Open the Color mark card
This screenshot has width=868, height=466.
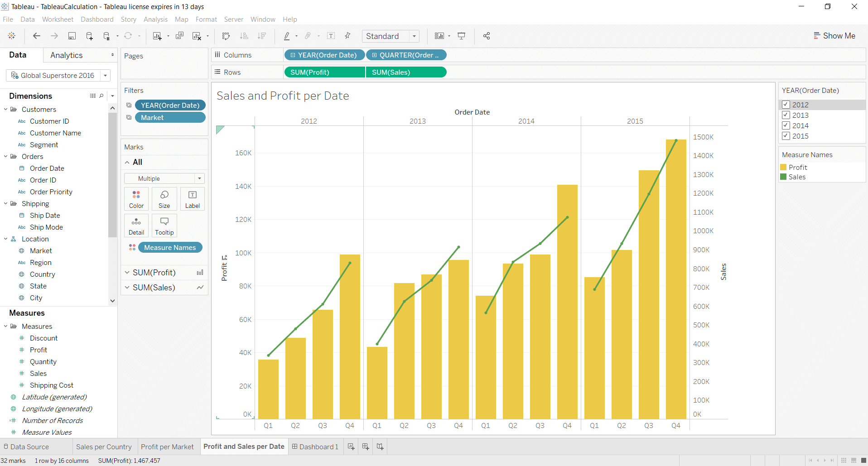pyautogui.click(x=136, y=199)
